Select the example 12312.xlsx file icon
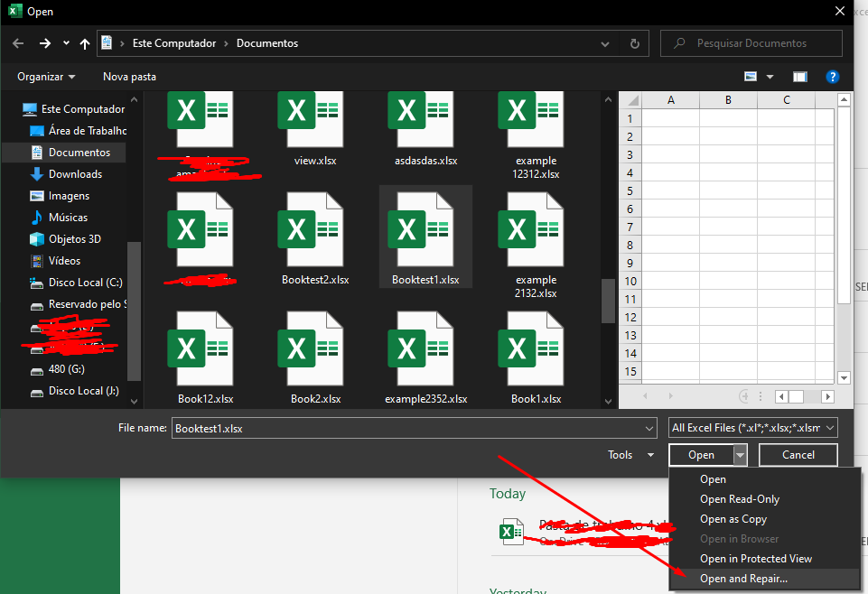 click(531, 119)
